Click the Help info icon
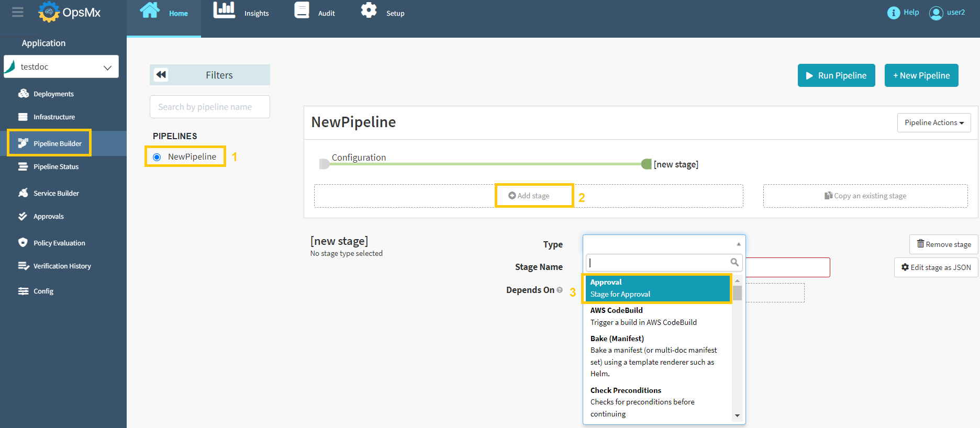Viewport: 980px width, 428px height. click(x=893, y=13)
